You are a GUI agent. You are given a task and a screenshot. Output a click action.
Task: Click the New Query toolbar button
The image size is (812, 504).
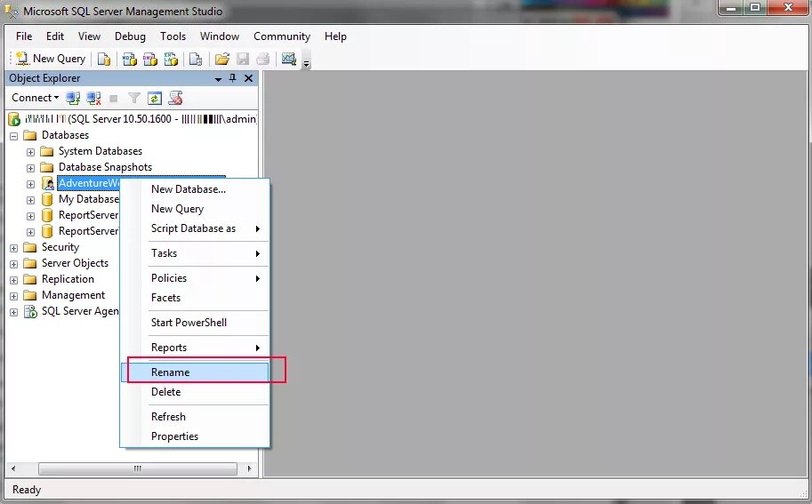50,59
